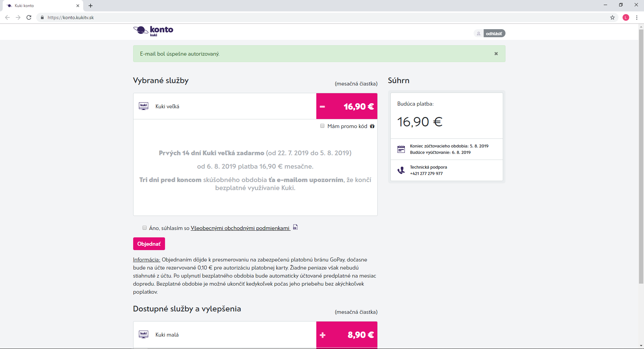644x349 pixels.
Task: Click the Kuki veľká service name
Action: (x=167, y=106)
